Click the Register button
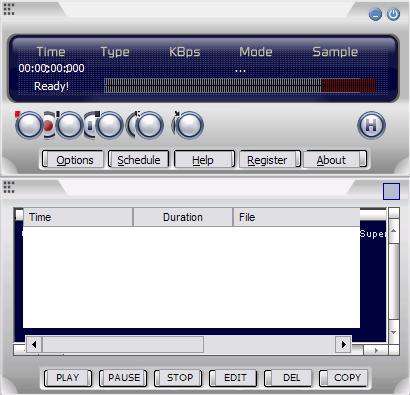The width and height of the screenshot is (410, 395). 270,159
